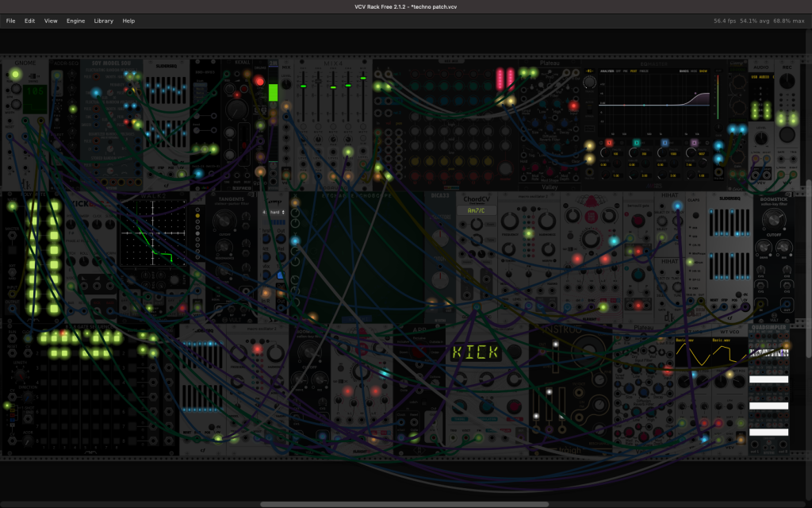Enable FREEZE on EQMASTER analyser
812x508 pixels.
644,71
